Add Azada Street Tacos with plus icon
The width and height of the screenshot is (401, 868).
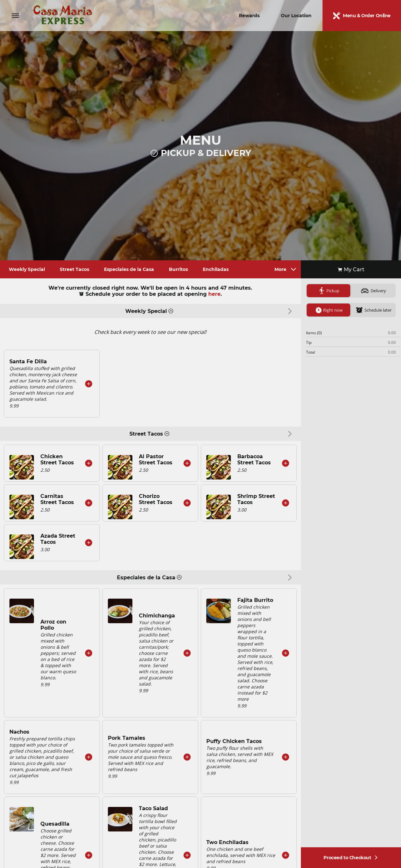pyautogui.click(x=89, y=542)
